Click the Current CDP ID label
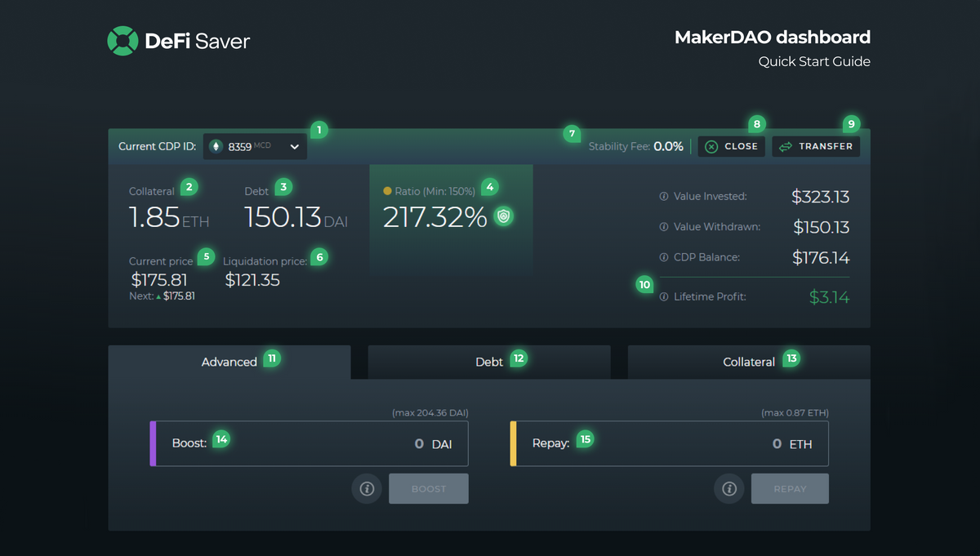The height and width of the screenshot is (556, 980). (157, 147)
